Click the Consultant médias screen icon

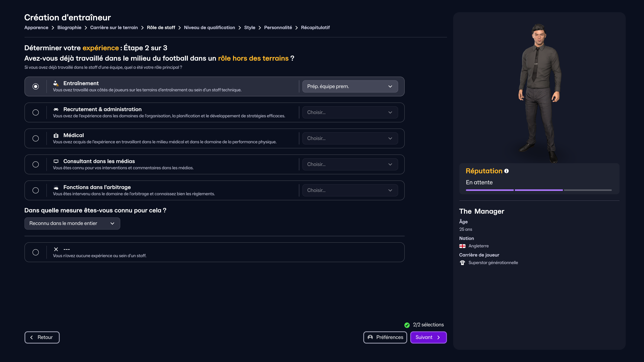pyautogui.click(x=56, y=161)
